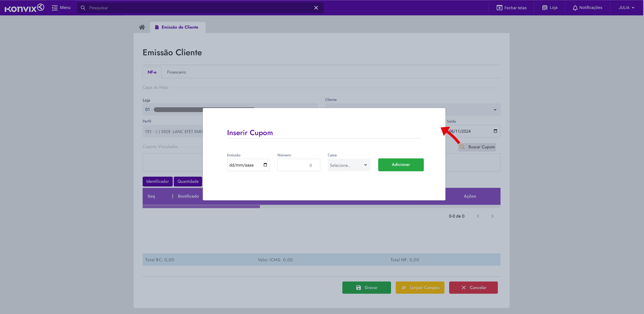Clear the search box with X icon
This screenshot has height=314, width=644.
click(x=316, y=8)
